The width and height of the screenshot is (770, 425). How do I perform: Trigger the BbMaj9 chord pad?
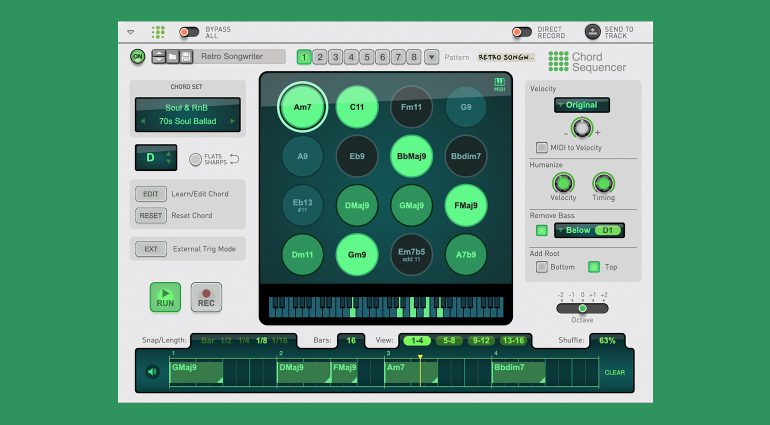click(411, 156)
